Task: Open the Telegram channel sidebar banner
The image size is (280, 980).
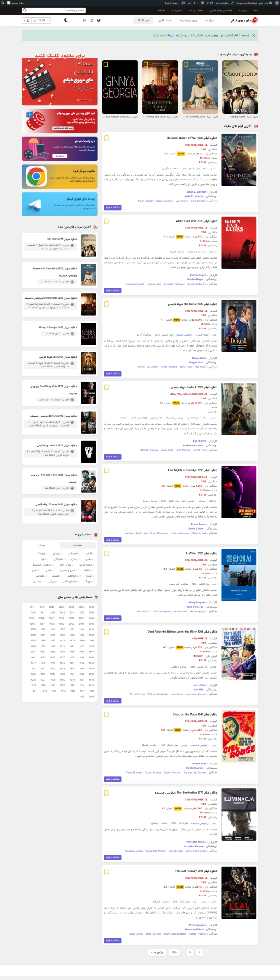Action: pos(60,204)
